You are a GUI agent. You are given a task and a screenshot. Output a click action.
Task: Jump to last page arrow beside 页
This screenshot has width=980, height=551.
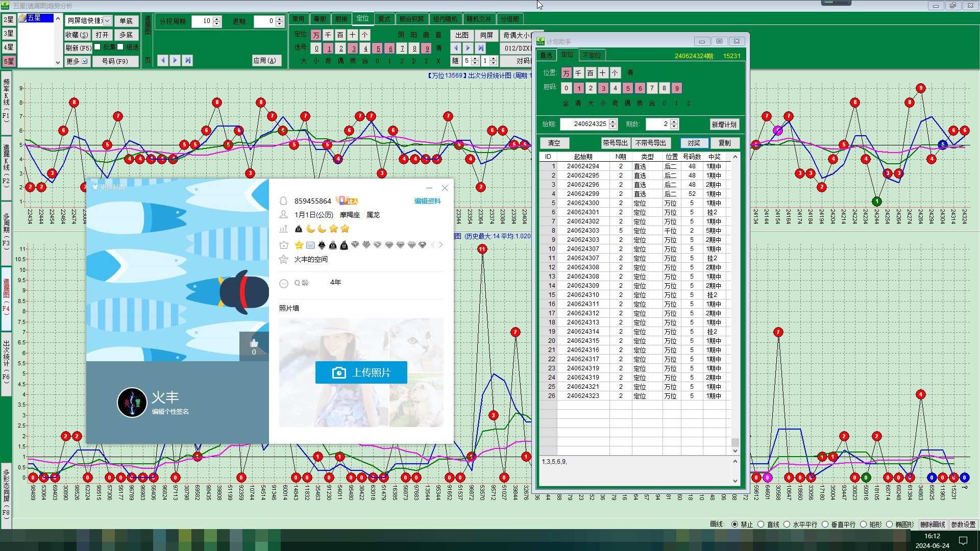188,60
